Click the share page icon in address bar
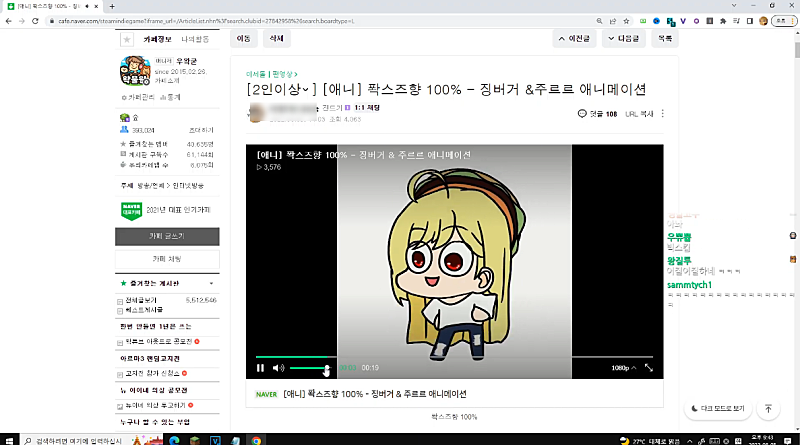Viewport: 800px width, 445px height. tap(613, 21)
